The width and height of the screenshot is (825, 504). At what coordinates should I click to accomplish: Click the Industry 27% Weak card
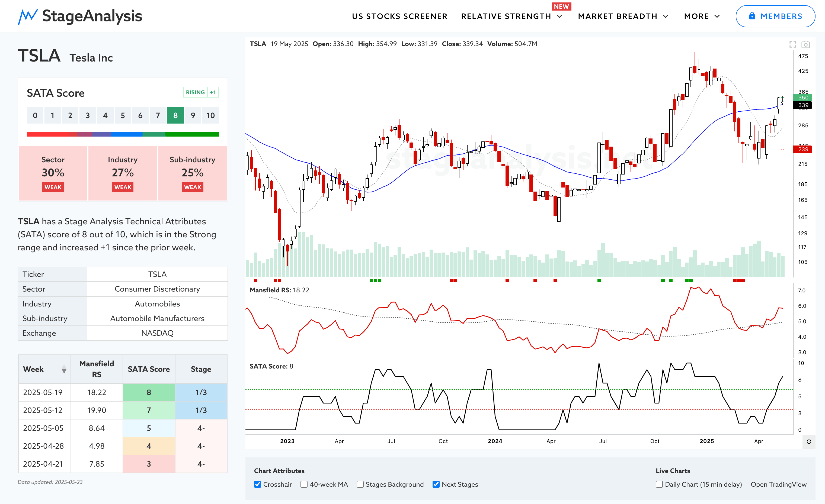click(x=123, y=173)
